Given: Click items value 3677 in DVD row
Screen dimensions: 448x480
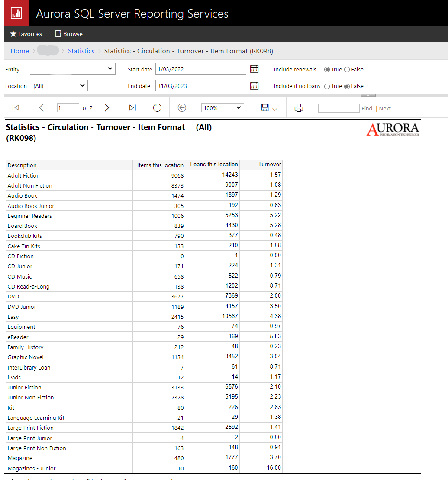Looking at the screenshot, I should [x=177, y=297].
